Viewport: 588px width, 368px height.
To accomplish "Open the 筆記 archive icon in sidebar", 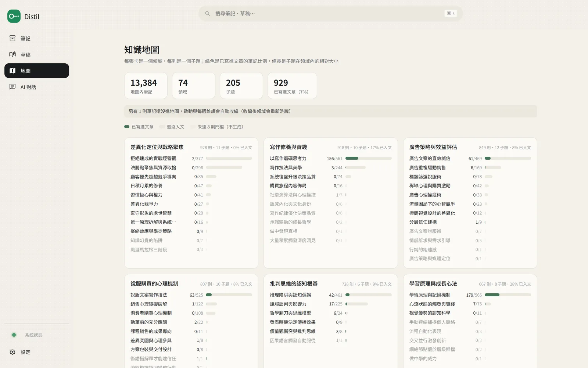I will (12, 38).
